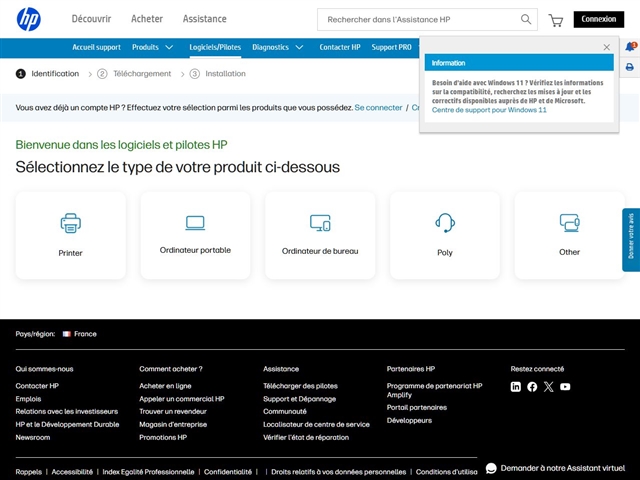
Task: Open HP YouTube channel
Action: tap(565, 387)
